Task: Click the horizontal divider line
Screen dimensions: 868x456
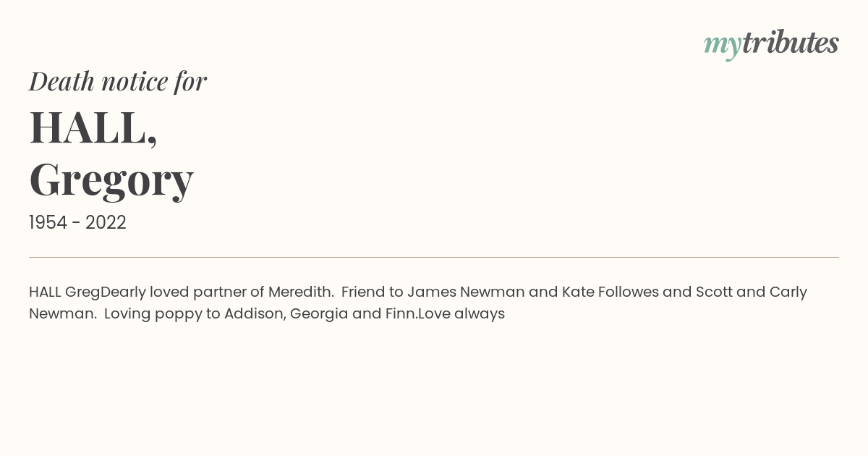Action: pos(434,257)
